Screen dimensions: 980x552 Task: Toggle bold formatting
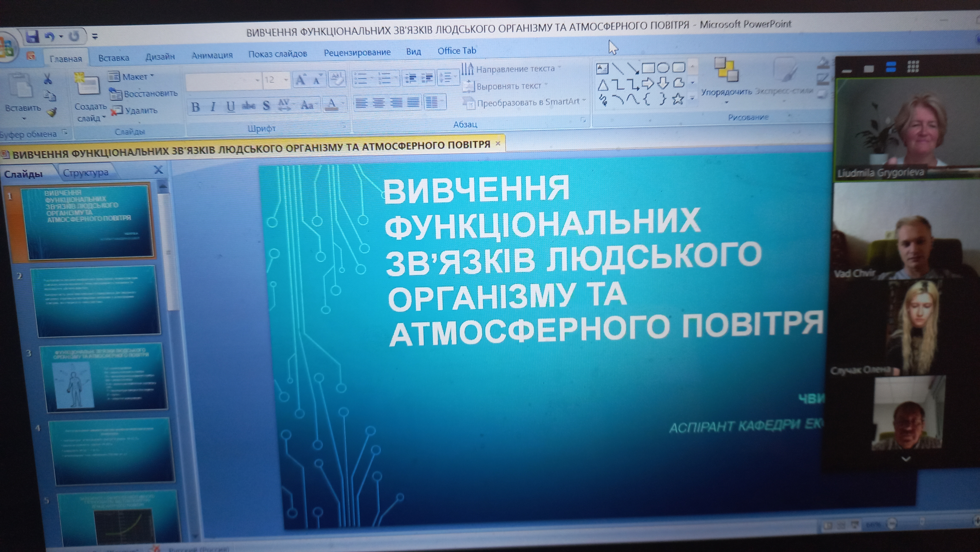coord(196,107)
